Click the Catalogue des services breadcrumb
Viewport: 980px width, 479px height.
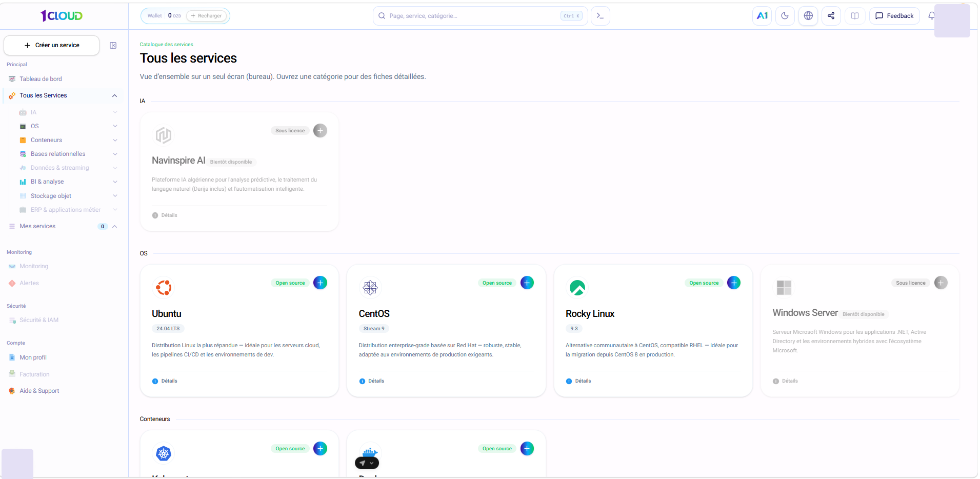coord(167,45)
